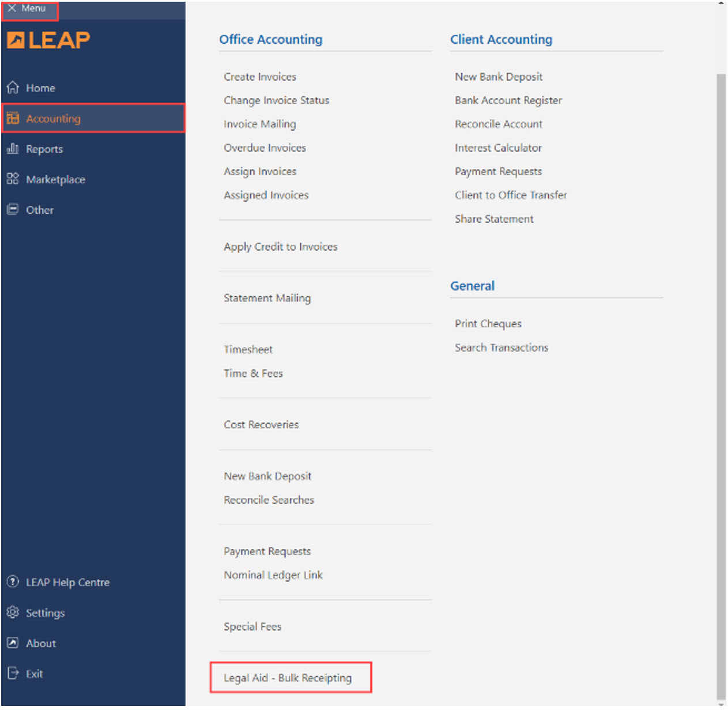Select Bank Account Register

click(x=508, y=100)
